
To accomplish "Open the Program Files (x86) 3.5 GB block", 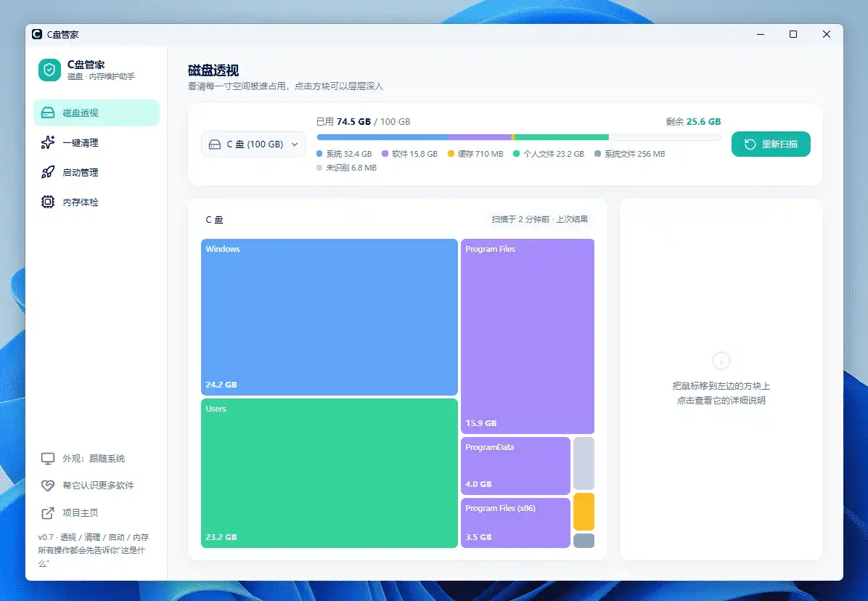I will [515, 523].
